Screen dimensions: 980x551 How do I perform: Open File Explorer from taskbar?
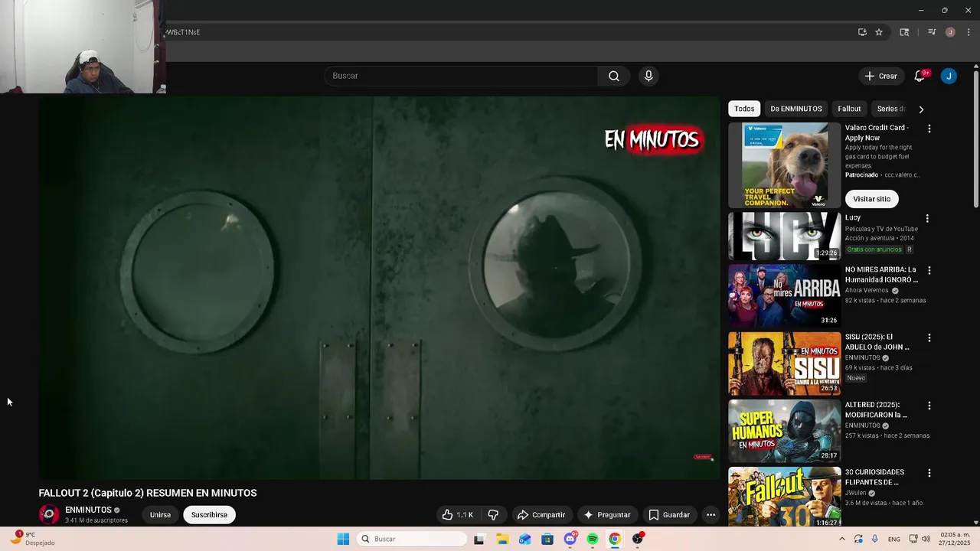pyautogui.click(x=502, y=540)
